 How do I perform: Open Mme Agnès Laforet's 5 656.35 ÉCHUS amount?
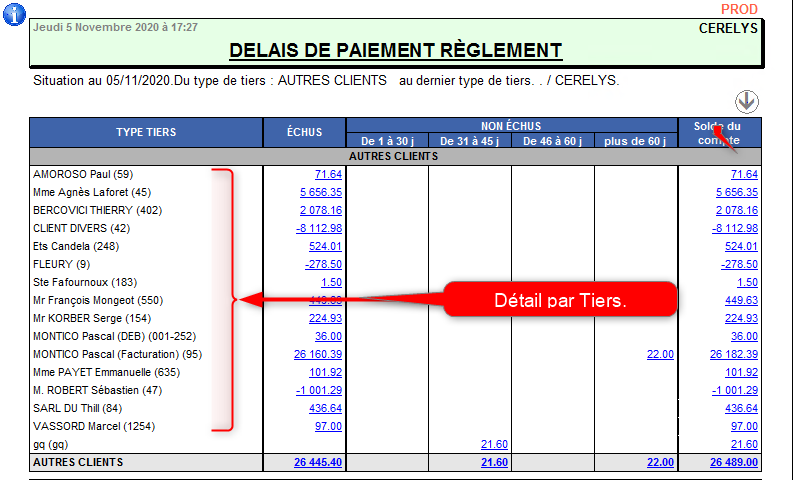coord(320,192)
